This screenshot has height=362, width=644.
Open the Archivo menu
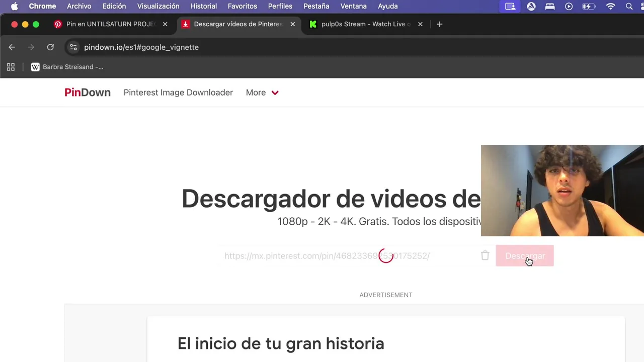[79, 6]
